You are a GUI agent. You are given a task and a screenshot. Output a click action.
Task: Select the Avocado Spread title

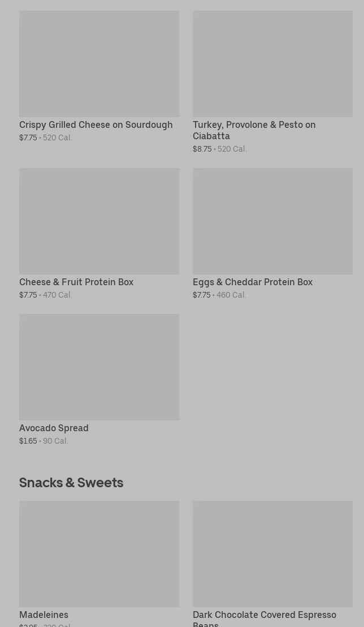(54, 428)
